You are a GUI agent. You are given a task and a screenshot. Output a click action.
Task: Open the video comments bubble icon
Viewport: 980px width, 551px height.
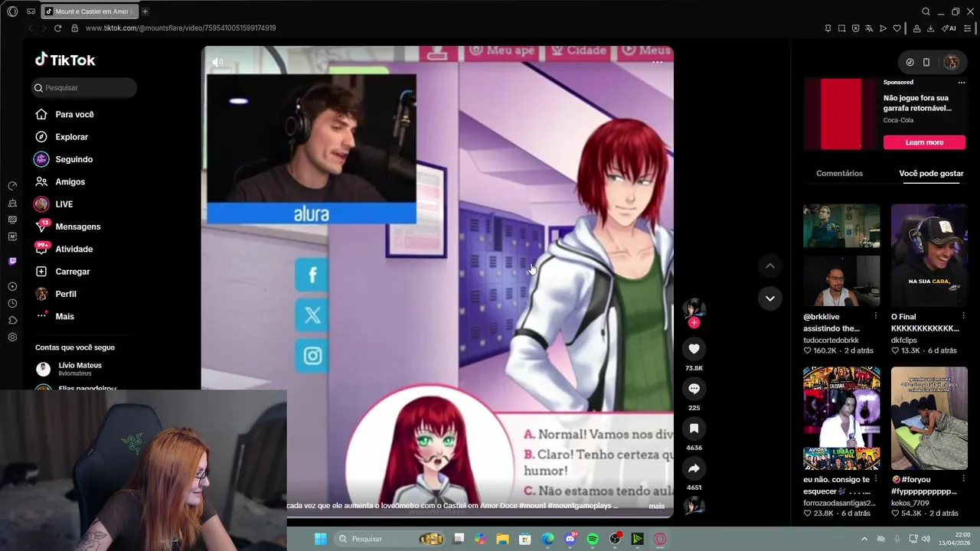click(x=694, y=389)
